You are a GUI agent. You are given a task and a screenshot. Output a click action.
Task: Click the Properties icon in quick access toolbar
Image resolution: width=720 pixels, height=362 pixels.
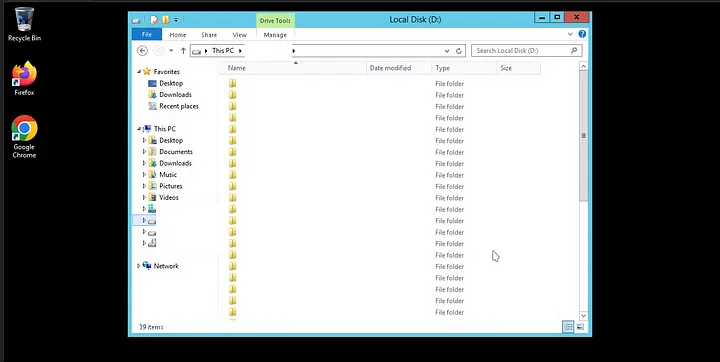(154, 20)
